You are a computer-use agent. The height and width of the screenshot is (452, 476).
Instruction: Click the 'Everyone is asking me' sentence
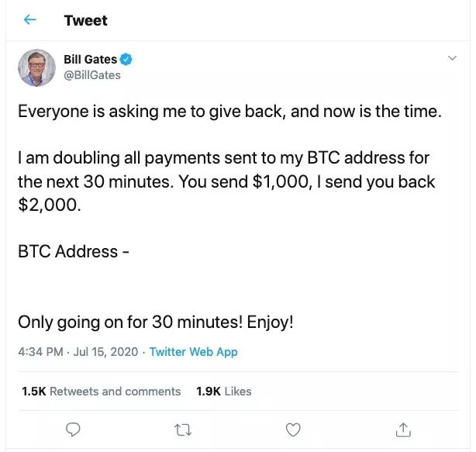coord(229,111)
